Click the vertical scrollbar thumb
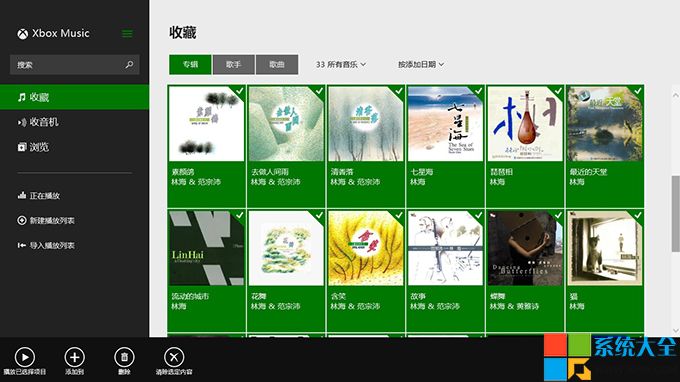Viewport: 680px width, 382px height. coord(675,213)
